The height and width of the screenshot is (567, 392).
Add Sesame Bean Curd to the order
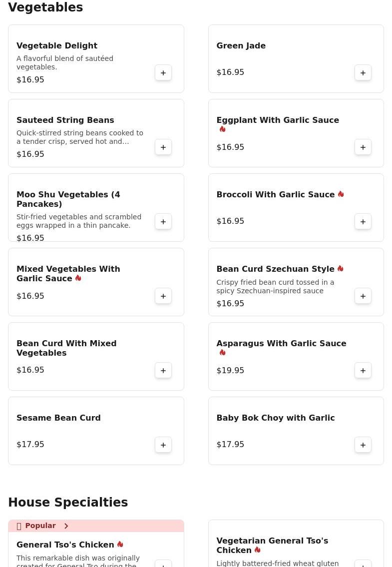point(163,445)
